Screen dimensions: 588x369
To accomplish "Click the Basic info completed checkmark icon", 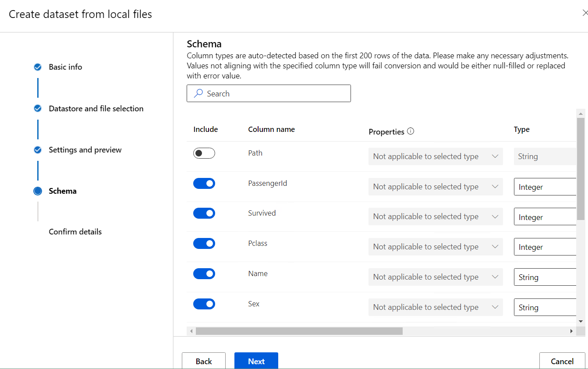I will point(38,67).
